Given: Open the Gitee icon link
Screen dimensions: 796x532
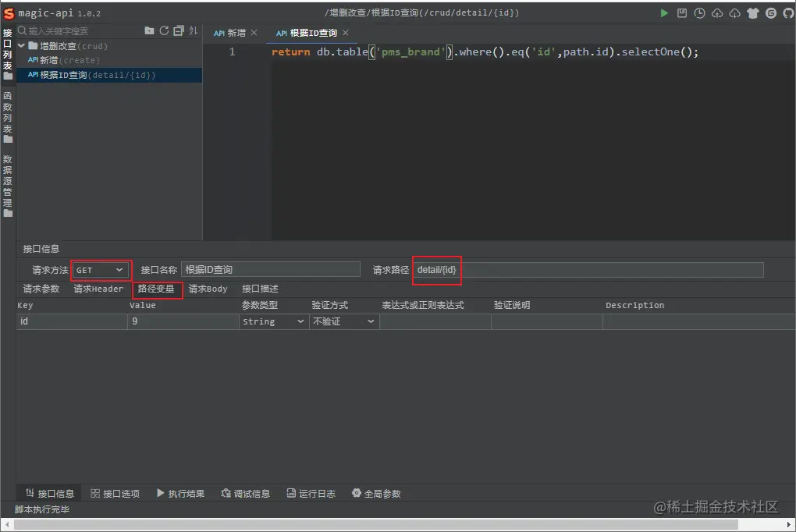Looking at the screenshot, I should [770, 13].
